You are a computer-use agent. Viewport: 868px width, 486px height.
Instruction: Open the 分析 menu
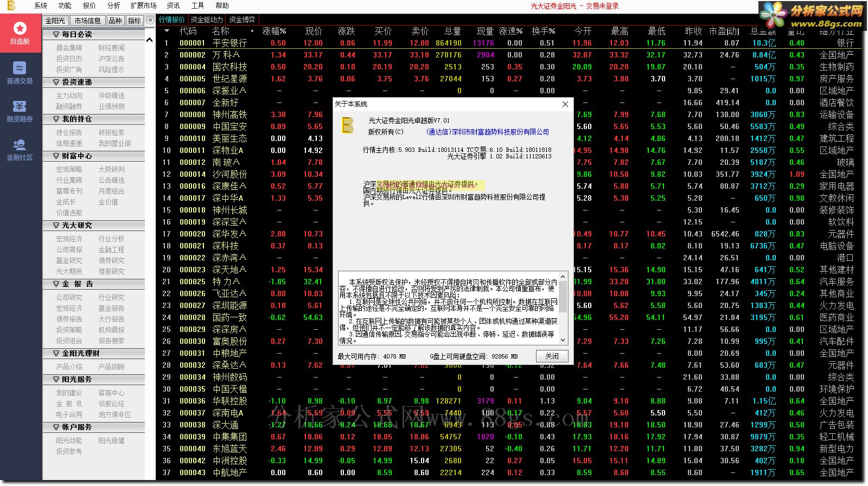click(x=114, y=5)
